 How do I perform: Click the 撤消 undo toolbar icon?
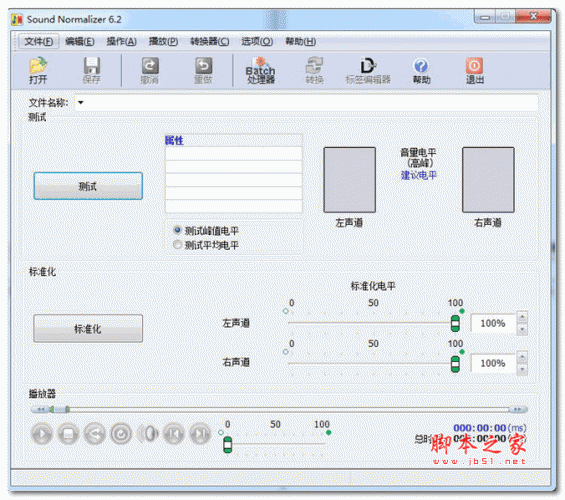pos(150,70)
